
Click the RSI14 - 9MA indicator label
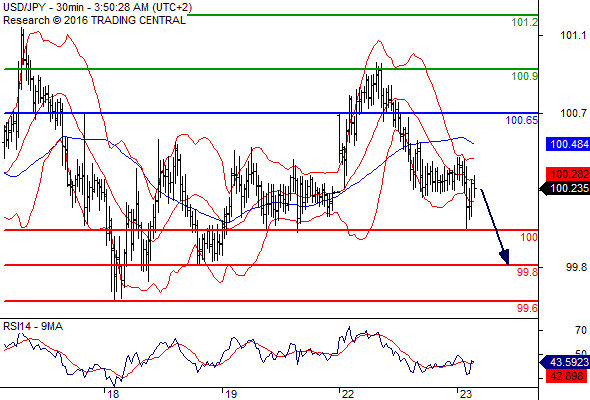pos(33,326)
